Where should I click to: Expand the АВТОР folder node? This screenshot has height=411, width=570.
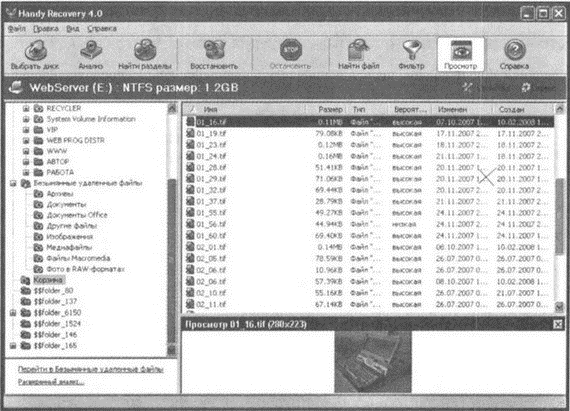(26, 161)
